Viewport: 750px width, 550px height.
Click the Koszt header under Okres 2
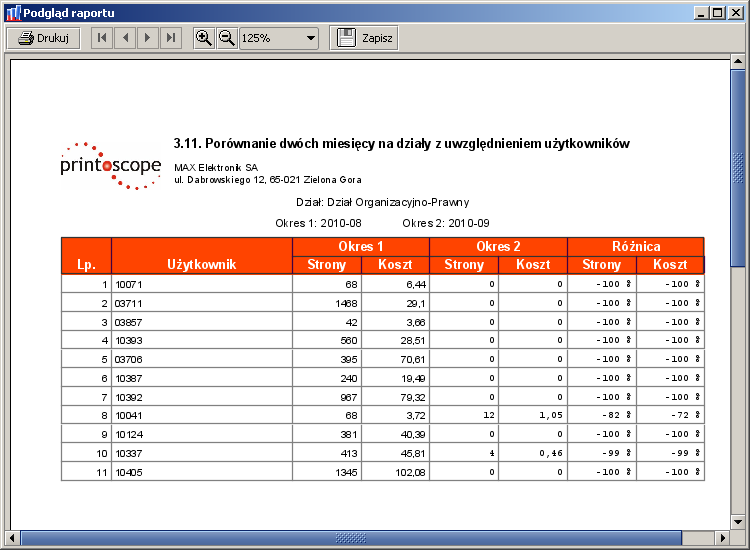click(533, 264)
